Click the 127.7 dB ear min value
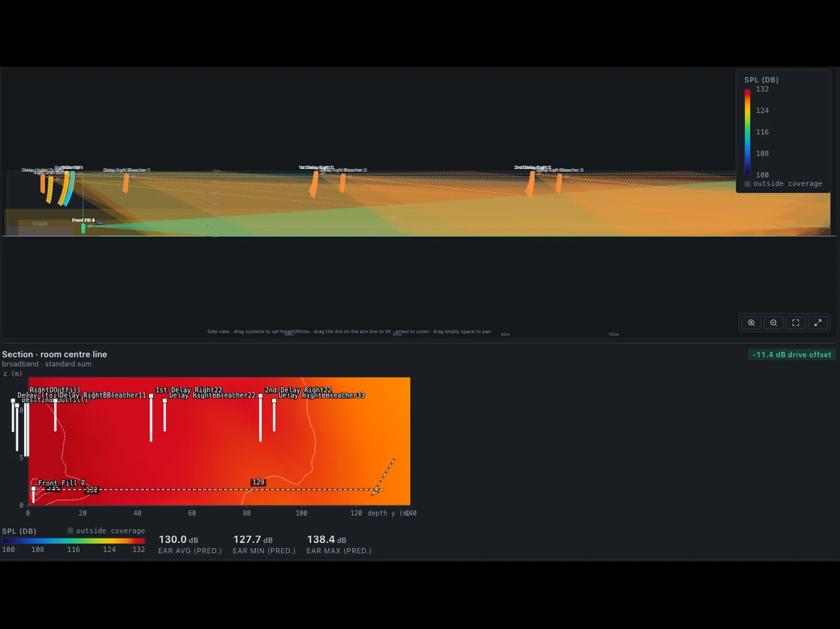This screenshot has height=629, width=840. pos(253,540)
